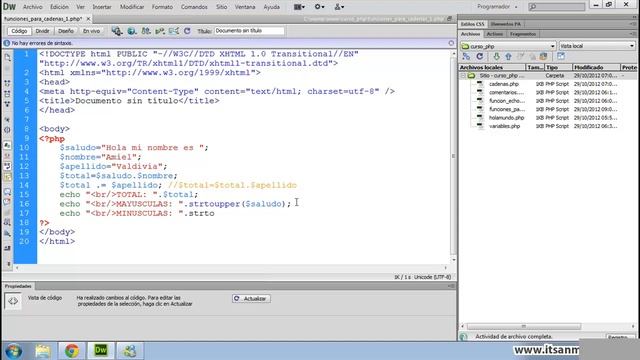Toggle syntax error alerts in coding toolbar

(x=7, y=177)
